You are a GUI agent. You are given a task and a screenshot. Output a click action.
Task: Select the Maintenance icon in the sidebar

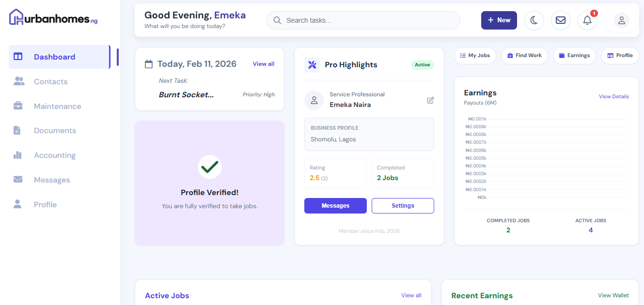(x=18, y=106)
